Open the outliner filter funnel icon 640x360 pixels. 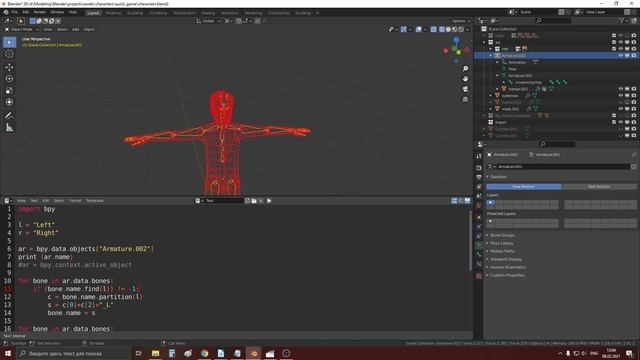pyautogui.click(x=621, y=20)
